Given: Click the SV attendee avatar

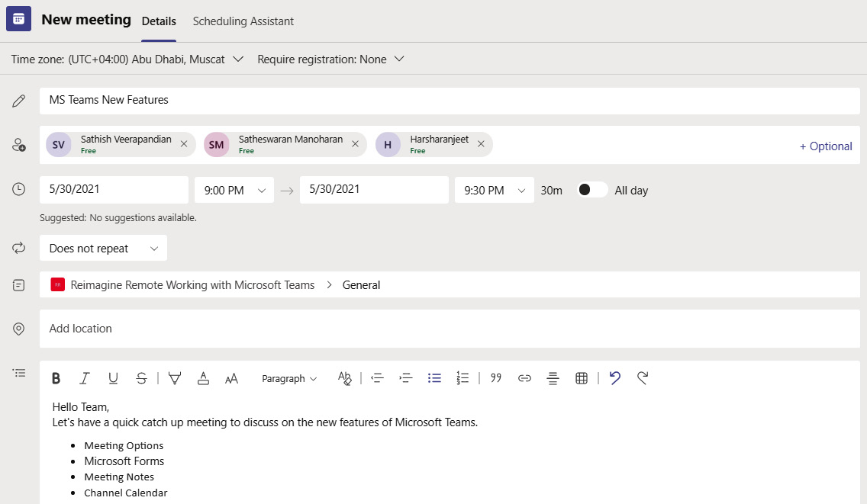Looking at the screenshot, I should pyautogui.click(x=59, y=145).
